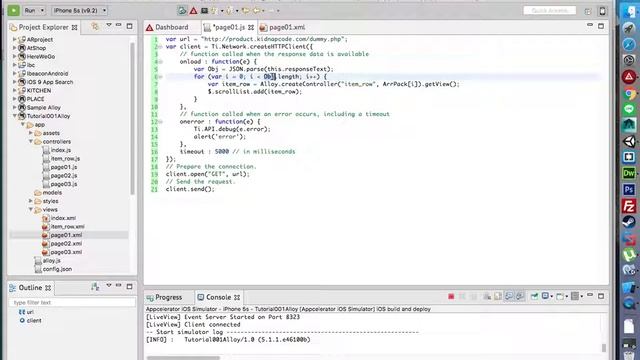The width and height of the screenshot is (640, 360).
Task: Select the PLACE project
Action: 36,99
